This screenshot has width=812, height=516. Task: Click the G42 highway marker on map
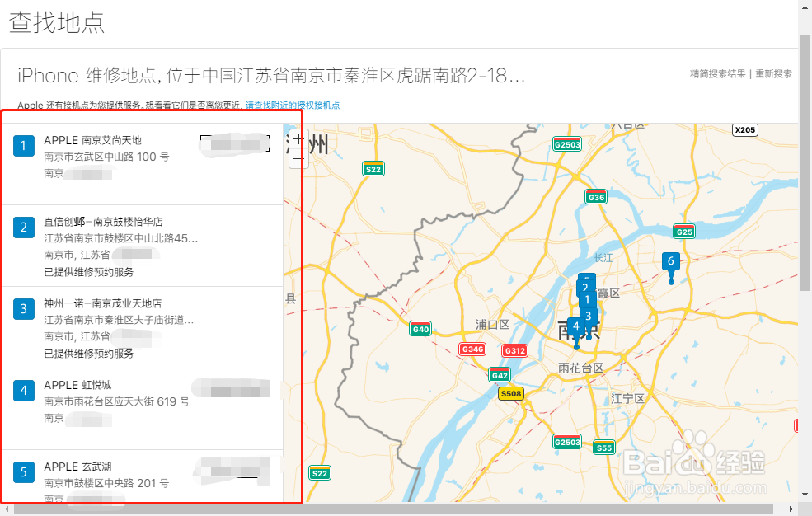tap(500, 375)
